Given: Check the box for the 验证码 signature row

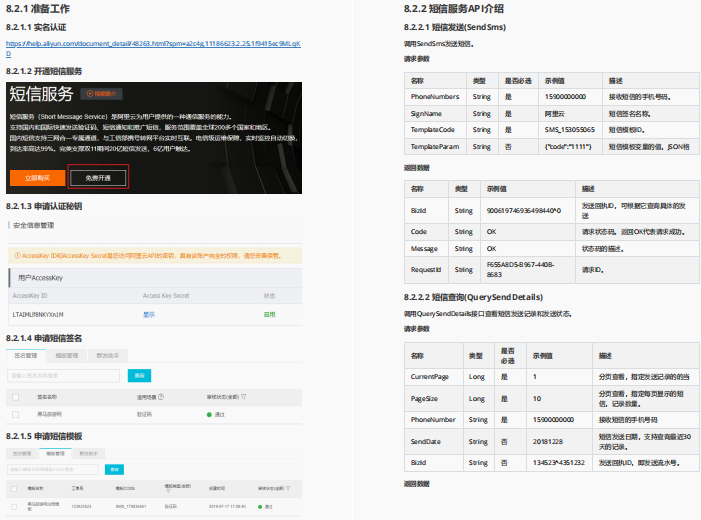Looking at the screenshot, I should click(x=16, y=414).
